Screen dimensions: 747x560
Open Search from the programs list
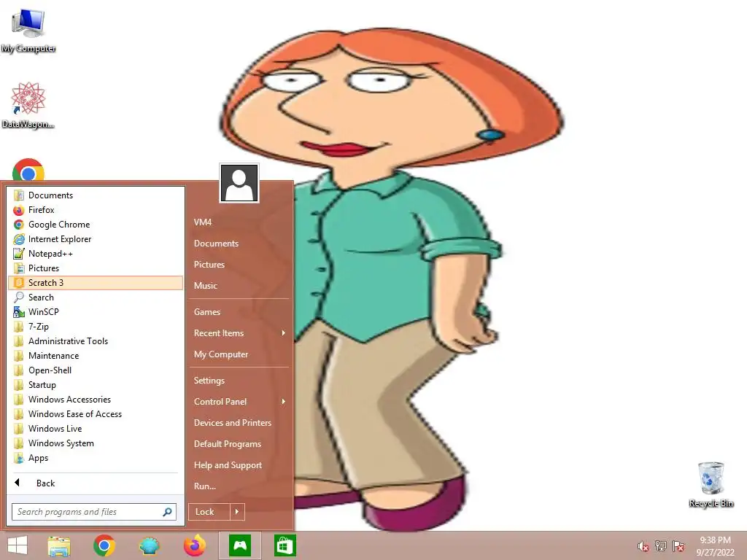pyautogui.click(x=96, y=297)
